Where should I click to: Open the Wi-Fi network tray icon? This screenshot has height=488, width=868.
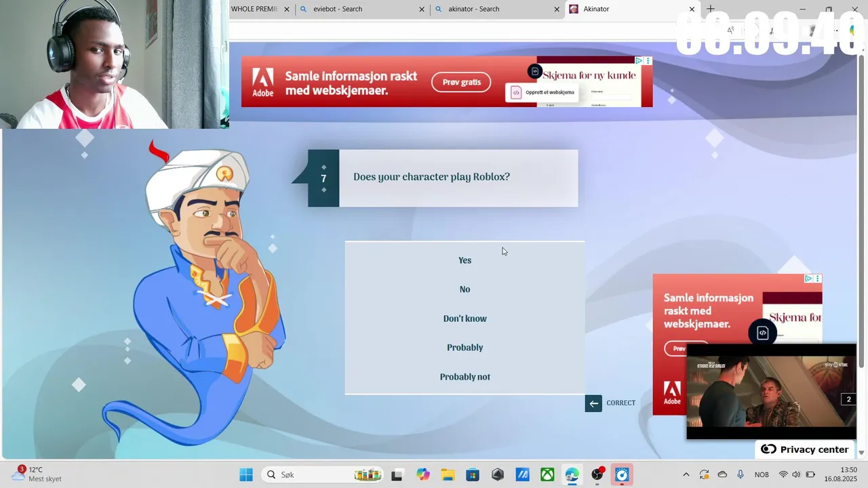click(783, 475)
